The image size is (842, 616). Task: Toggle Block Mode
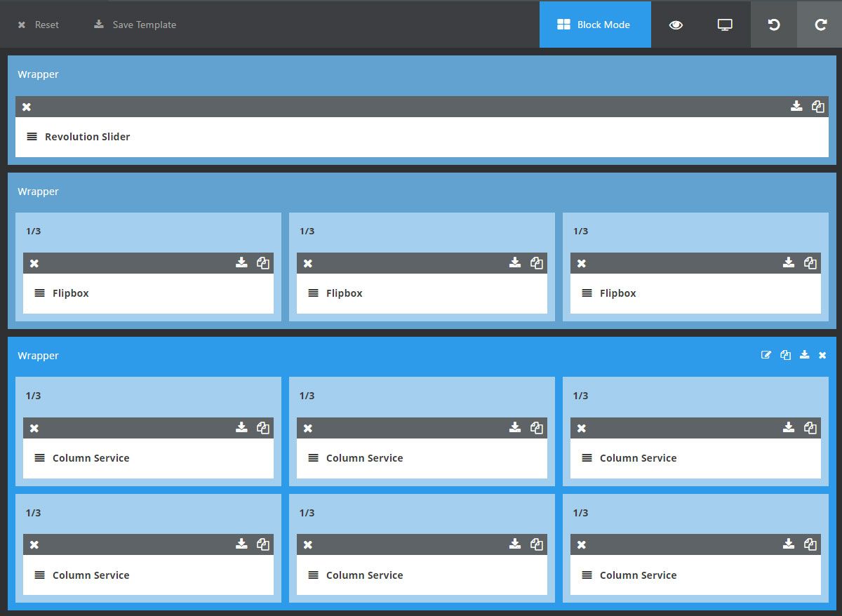595,25
